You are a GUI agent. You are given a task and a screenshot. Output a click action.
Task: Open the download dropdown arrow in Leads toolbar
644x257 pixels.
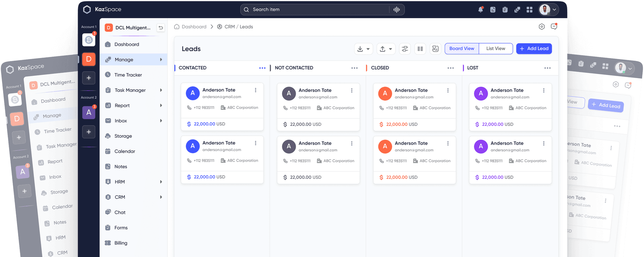(x=368, y=49)
